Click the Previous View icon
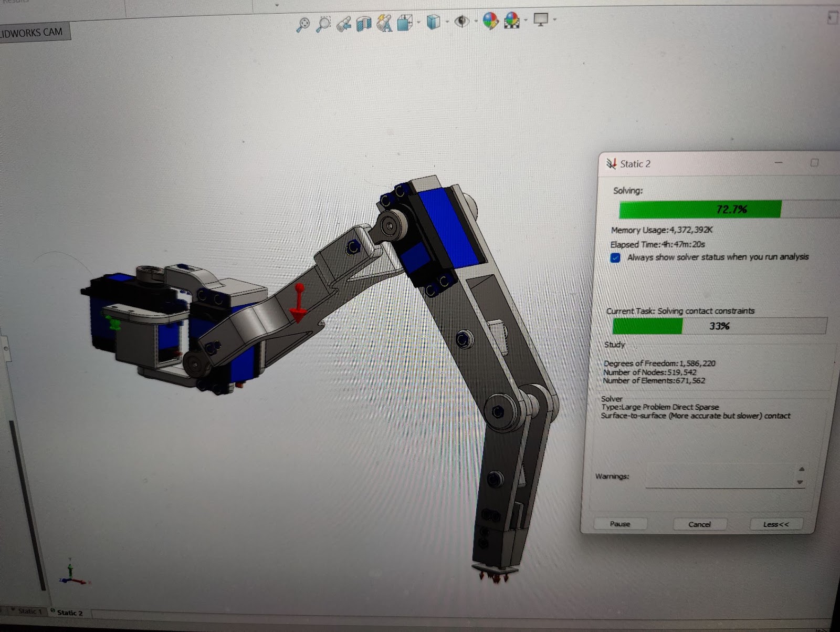840x632 pixels. coord(343,24)
